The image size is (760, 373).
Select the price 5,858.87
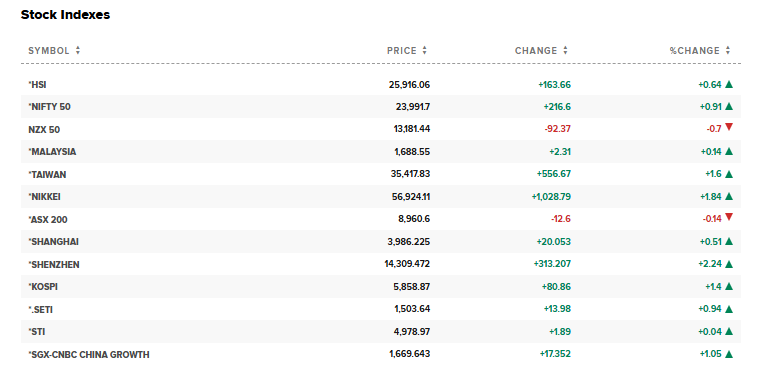412,287
